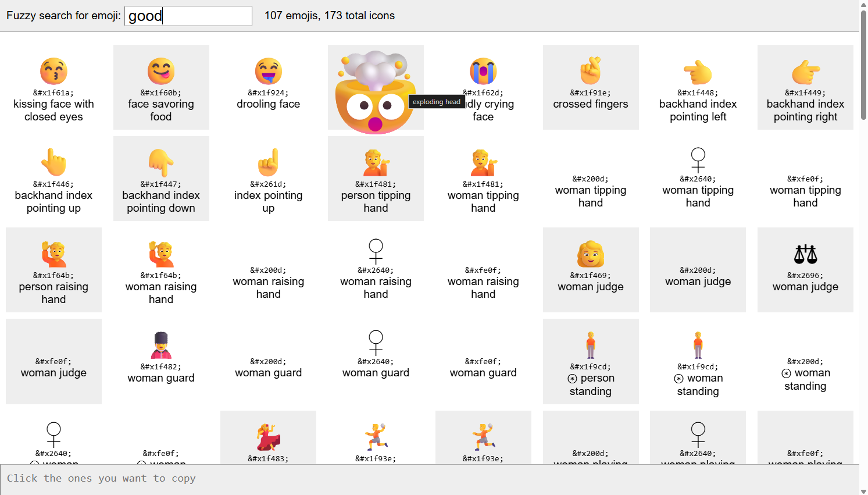The height and width of the screenshot is (495, 868).
Task: Click the page's vertical scrollbar thumb
Action: 863,64
